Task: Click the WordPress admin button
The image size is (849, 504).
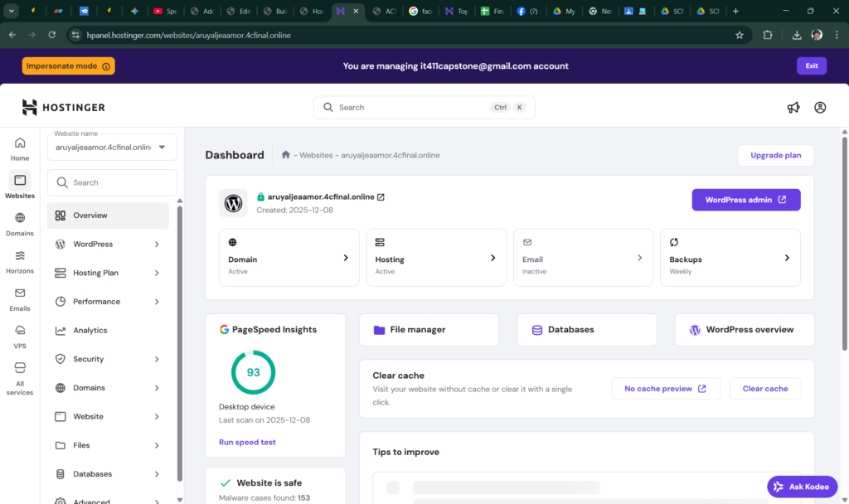Action: tap(745, 200)
